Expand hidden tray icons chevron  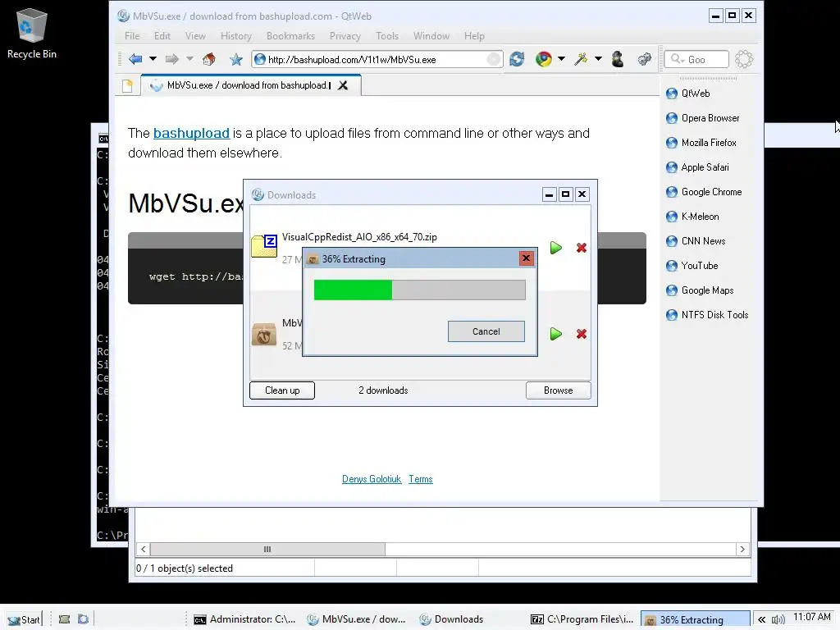pyautogui.click(x=761, y=620)
